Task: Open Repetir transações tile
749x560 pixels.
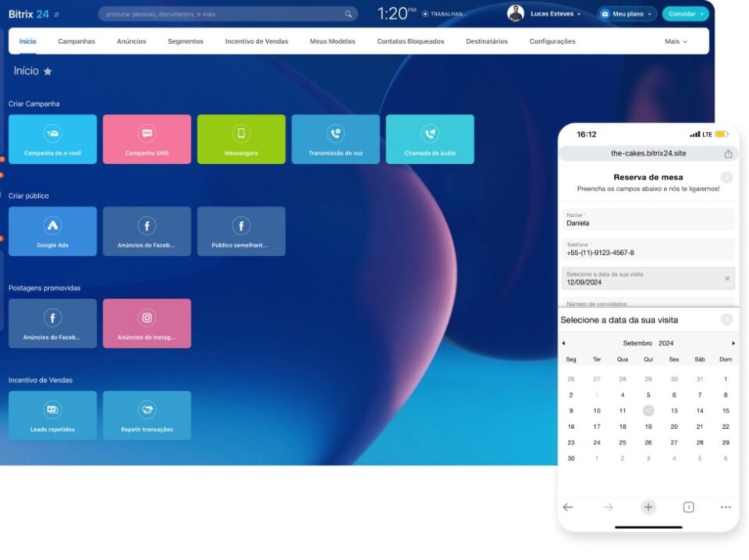Action: pos(147,416)
